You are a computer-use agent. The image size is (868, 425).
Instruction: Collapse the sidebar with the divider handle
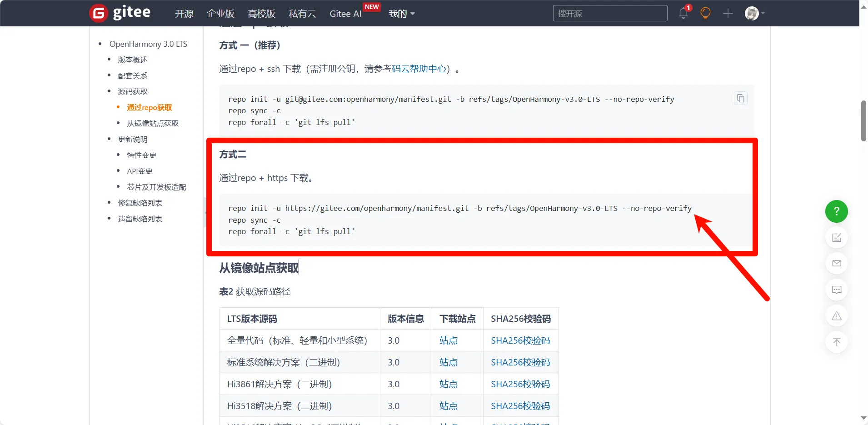coord(205,212)
